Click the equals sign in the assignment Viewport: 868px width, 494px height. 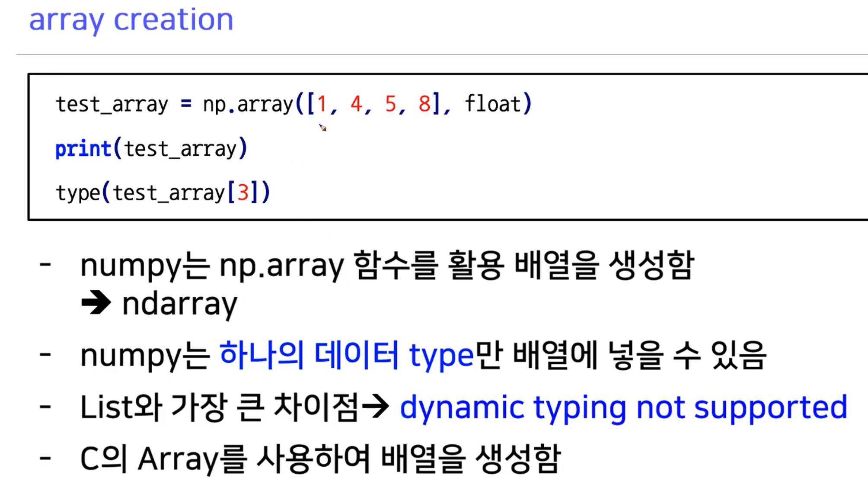(x=186, y=103)
